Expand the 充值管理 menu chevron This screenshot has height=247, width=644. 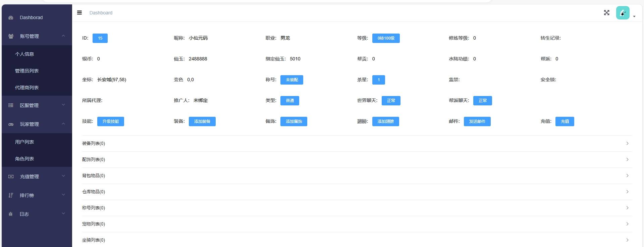coord(63,176)
